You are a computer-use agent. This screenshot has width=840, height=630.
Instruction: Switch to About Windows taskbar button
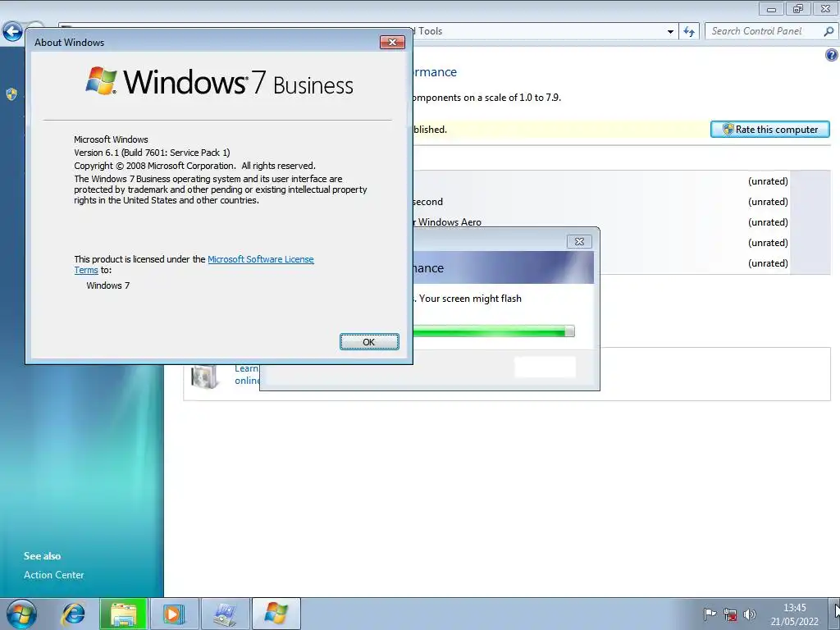pyautogui.click(x=276, y=614)
